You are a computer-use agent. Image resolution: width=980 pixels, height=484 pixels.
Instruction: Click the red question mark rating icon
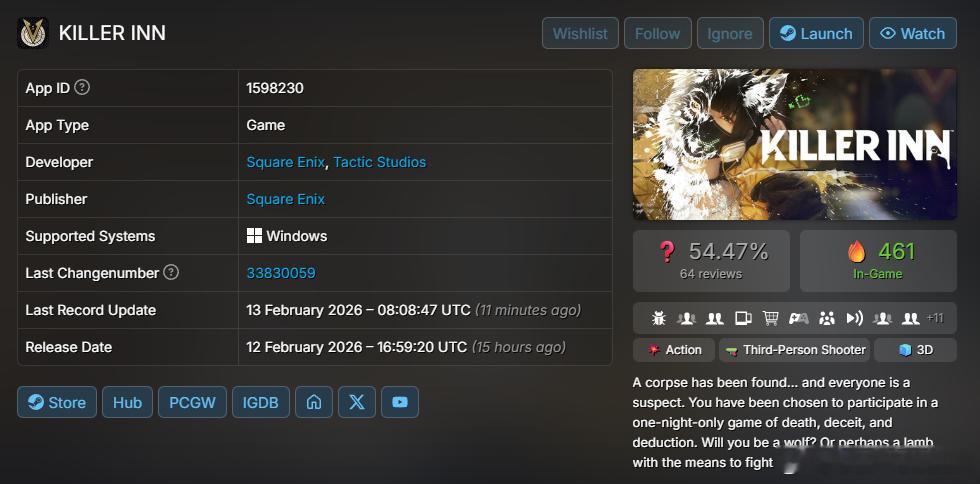tap(667, 252)
